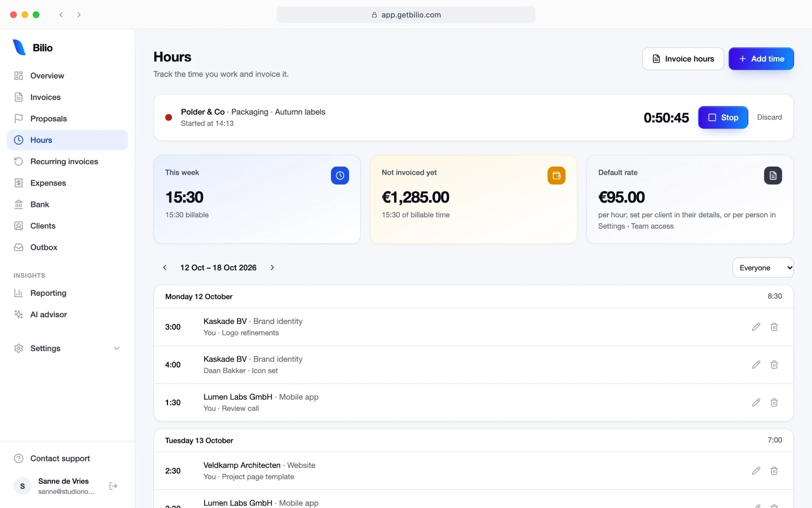
Task: Open Proposals in the sidebar
Action: tap(67, 119)
